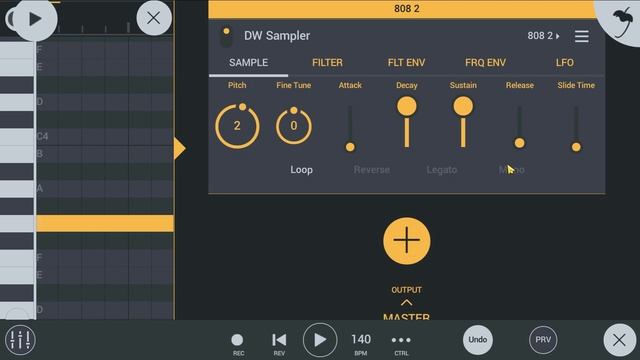Change the 140 BPM tempo
This screenshot has width=640, height=360.
click(361, 343)
